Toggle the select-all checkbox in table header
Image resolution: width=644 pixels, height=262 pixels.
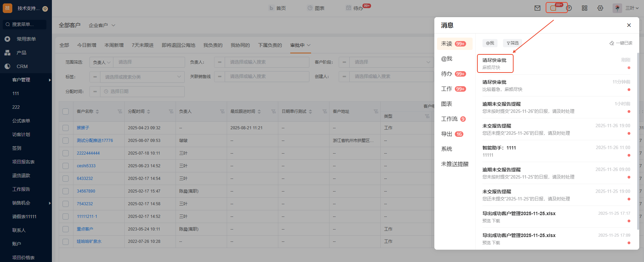click(x=66, y=112)
